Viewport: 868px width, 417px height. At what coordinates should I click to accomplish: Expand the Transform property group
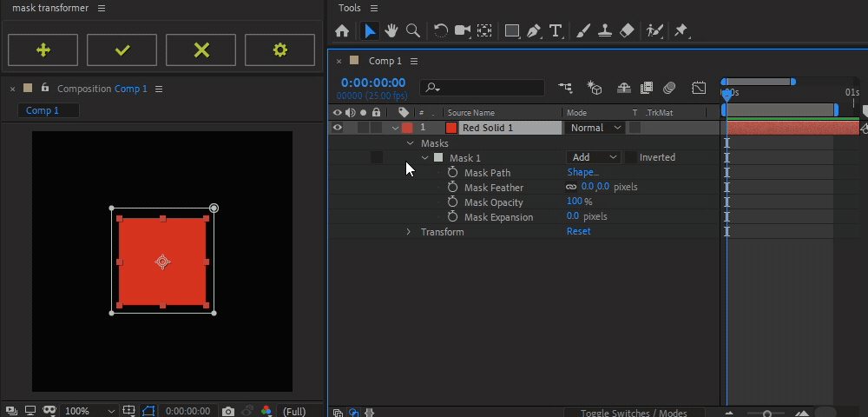(409, 232)
